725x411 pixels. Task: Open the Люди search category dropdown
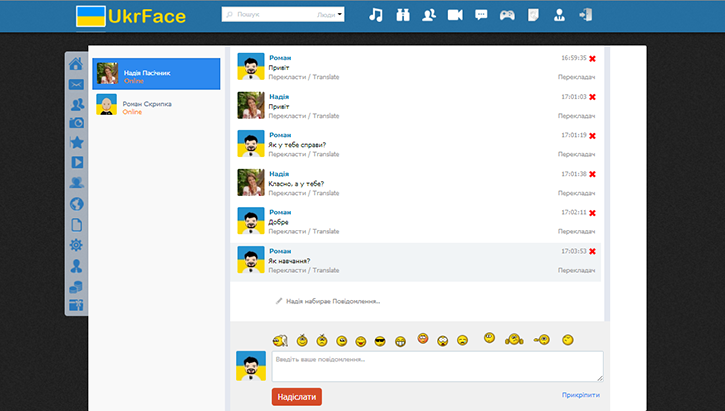click(x=330, y=15)
